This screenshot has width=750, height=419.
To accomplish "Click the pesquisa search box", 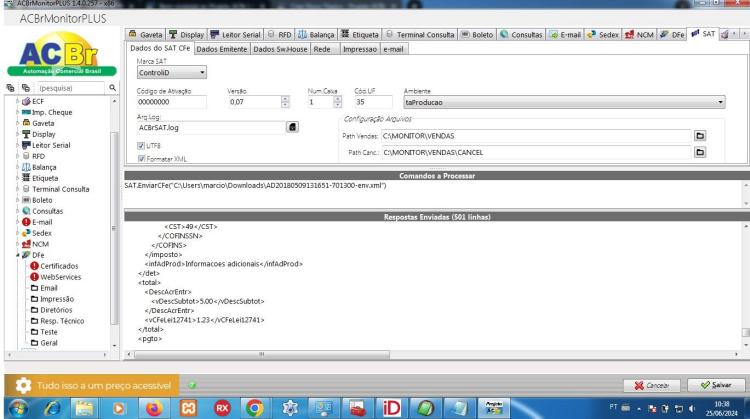I will click(x=70, y=88).
